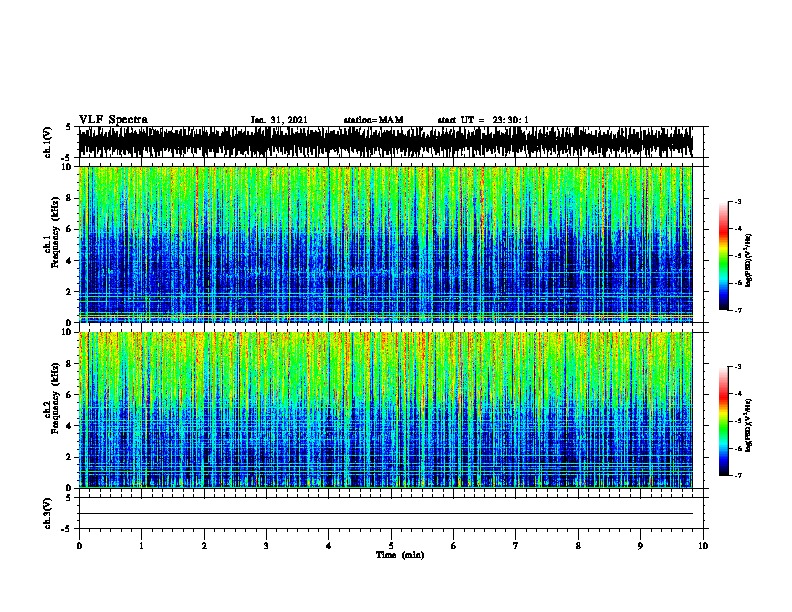Click the log(PSD) label beside ch.1 colorbar
The height and width of the screenshot is (612, 792).
pos(749,261)
